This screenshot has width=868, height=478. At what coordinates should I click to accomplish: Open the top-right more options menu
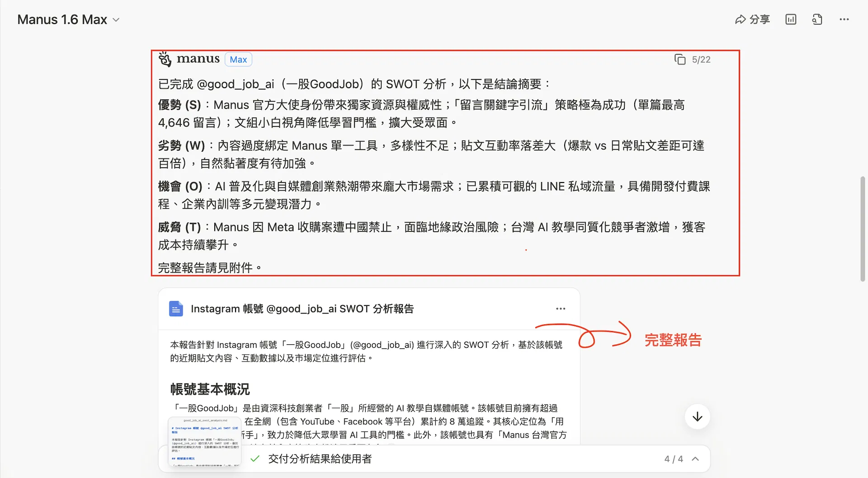pyautogui.click(x=844, y=19)
